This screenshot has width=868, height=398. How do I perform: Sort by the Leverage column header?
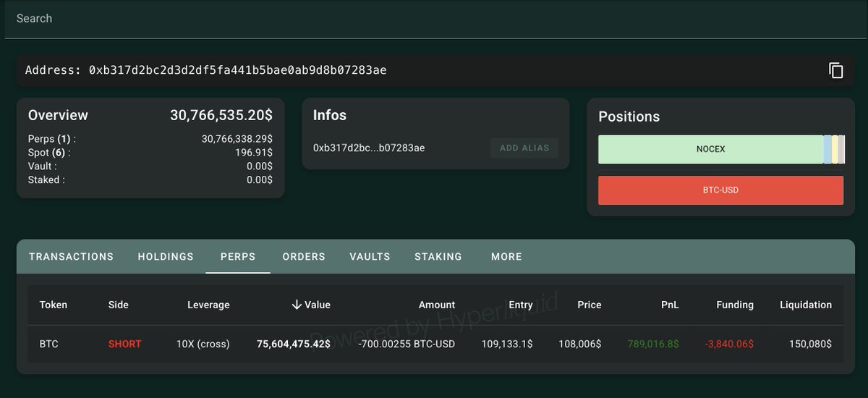[208, 305]
